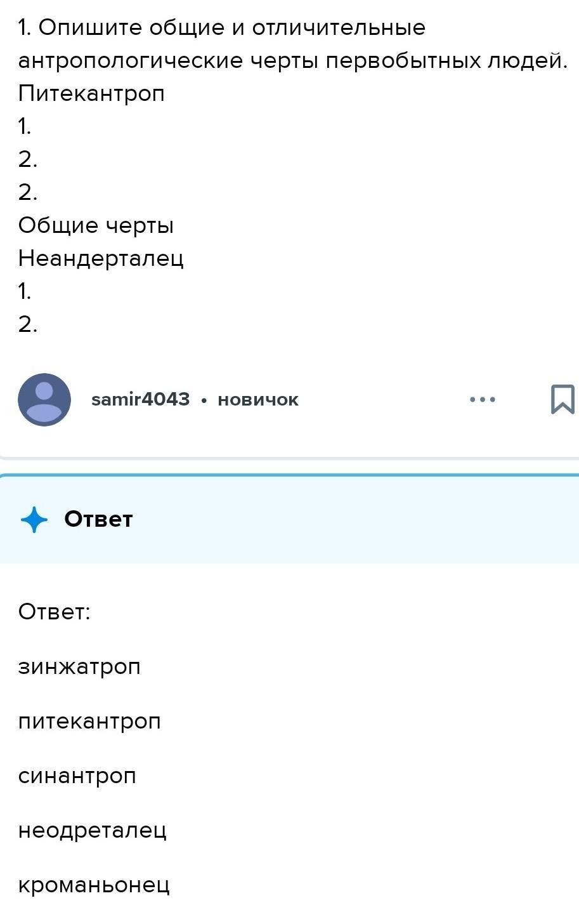Click the новичок rank label
The height and width of the screenshot is (924, 579).
click(257, 400)
